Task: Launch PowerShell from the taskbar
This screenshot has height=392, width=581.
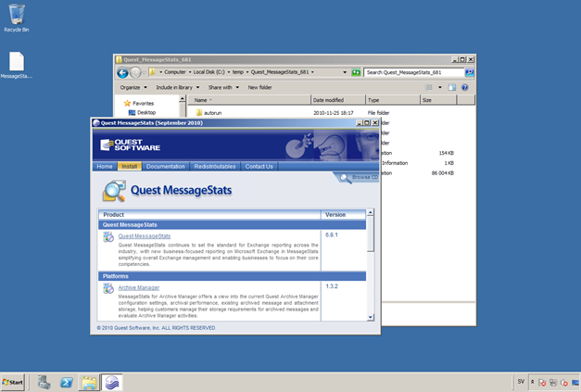Action: [x=67, y=383]
